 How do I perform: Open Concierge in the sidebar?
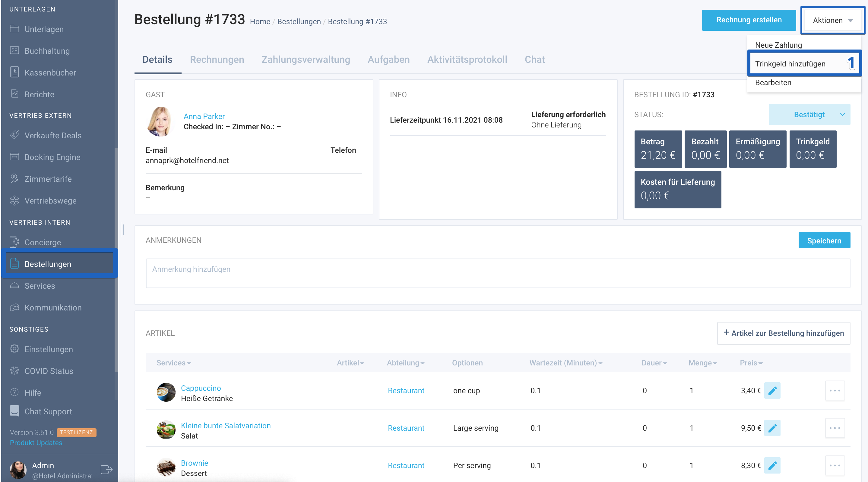(x=43, y=242)
